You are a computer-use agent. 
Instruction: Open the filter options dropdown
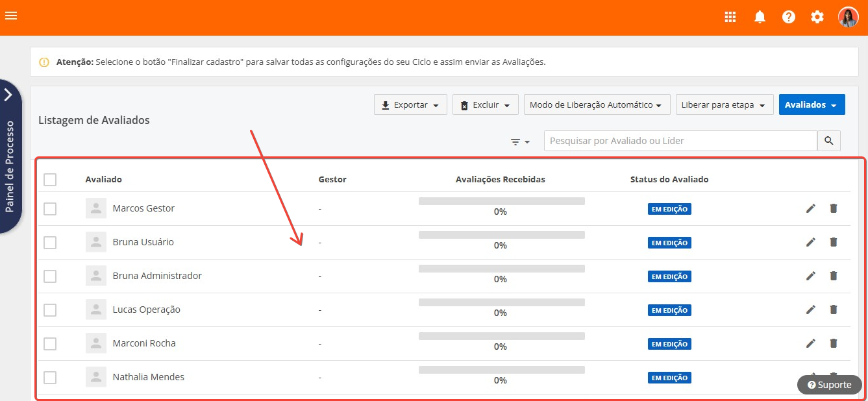[520, 141]
